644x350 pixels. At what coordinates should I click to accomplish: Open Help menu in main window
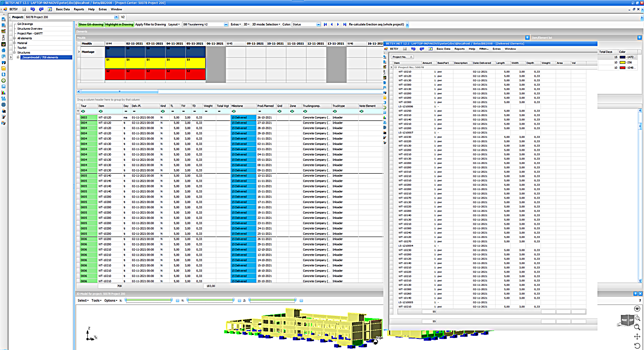click(x=91, y=9)
